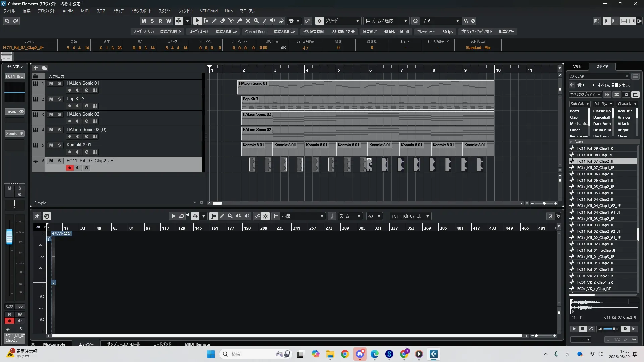644x362 pixels.
Task: Open the トランスポート menu
Action: coord(141,11)
